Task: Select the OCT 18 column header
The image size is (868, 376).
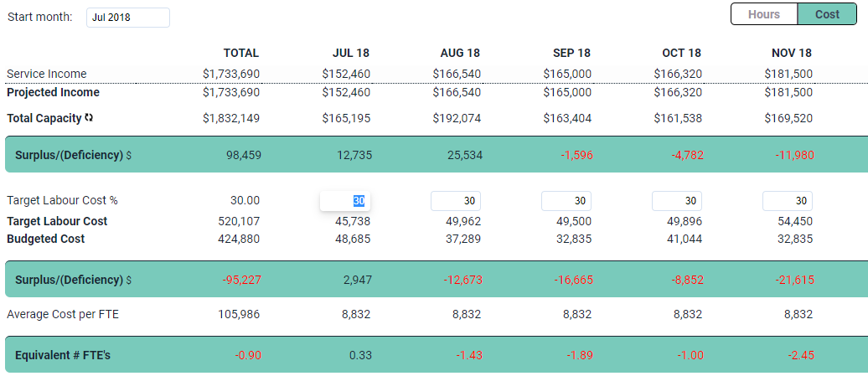Action: [681, 53]
